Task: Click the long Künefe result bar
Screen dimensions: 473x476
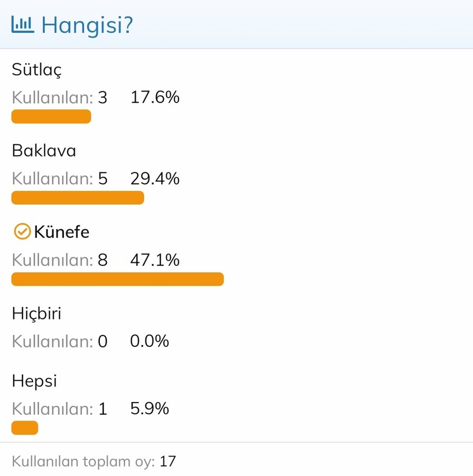Action: [x=117, y=279]
